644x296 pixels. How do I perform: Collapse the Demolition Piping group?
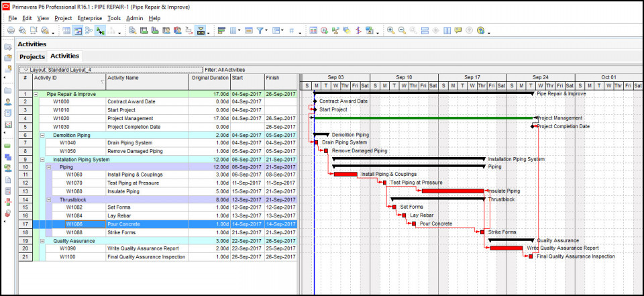pos(42,135)
